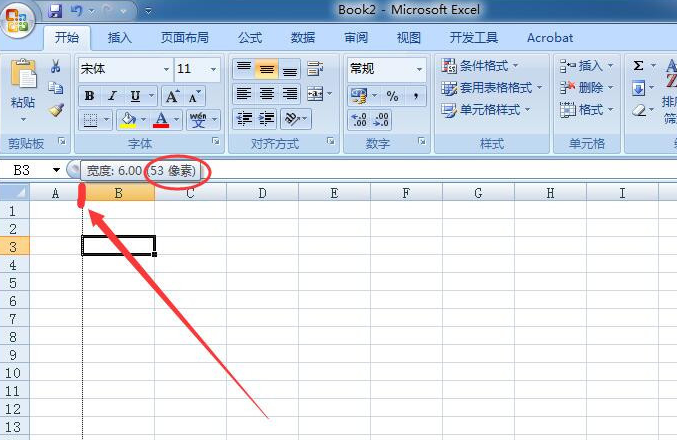Apply yellow fill color bucket
Screen dimensions: 677x440
click(x=128, y=120)
